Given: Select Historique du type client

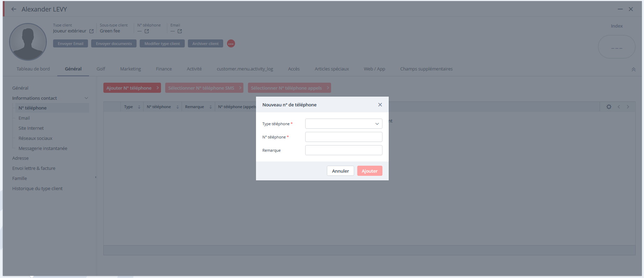Looking at the screenshot, I should pos(37,189).
